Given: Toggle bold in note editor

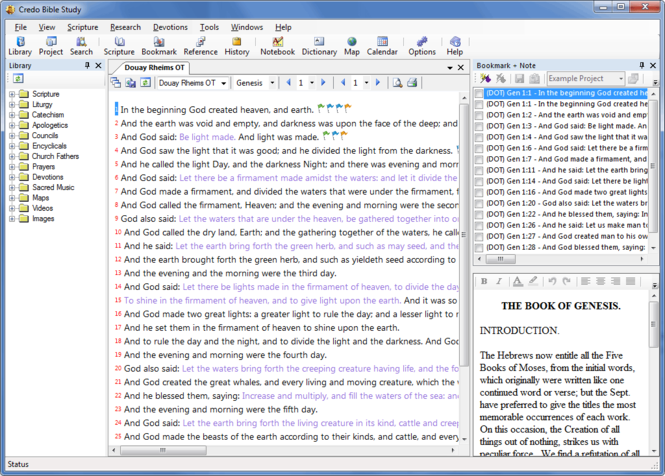Looking at the screenshot, I should click(x=484, y=281).
